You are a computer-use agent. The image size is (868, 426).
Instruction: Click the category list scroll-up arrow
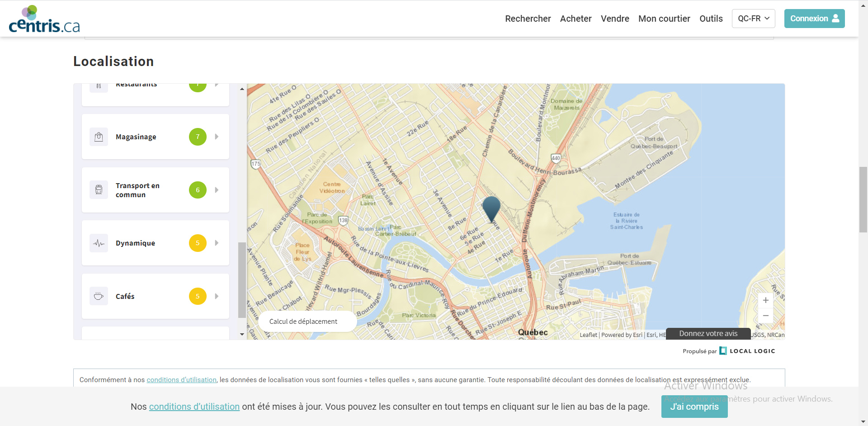click(242, 89)
